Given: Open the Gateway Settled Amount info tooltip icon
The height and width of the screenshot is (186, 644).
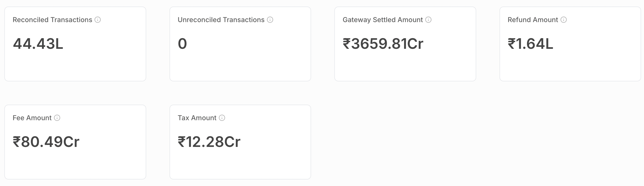Looking at the screenshot, I should [x=428, y=20].
